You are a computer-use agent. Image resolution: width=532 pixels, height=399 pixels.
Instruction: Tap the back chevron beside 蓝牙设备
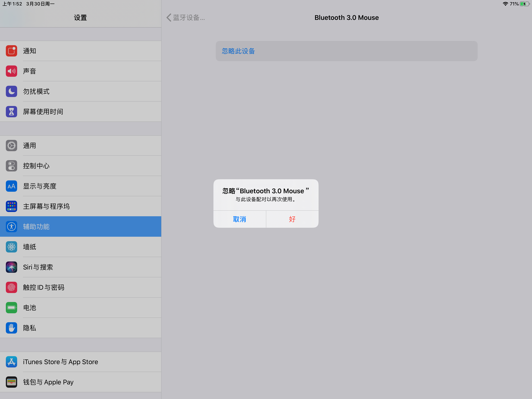[169, 18]
